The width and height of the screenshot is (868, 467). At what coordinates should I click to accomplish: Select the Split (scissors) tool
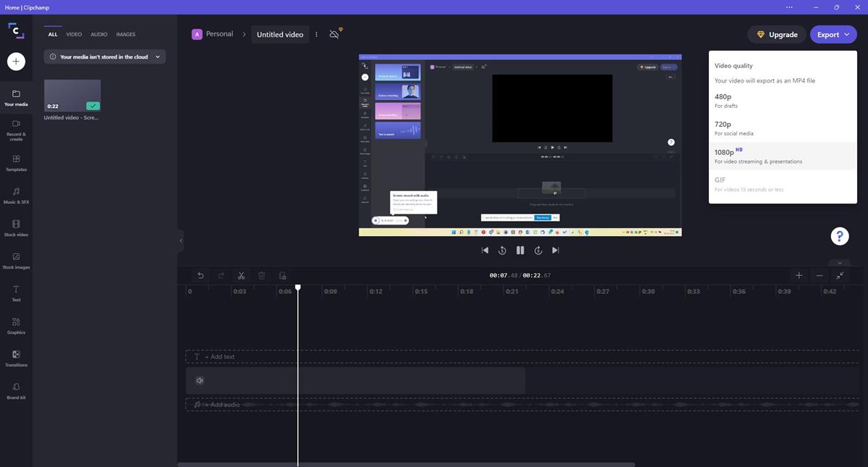pyautogui.click(x=242, y=275)
